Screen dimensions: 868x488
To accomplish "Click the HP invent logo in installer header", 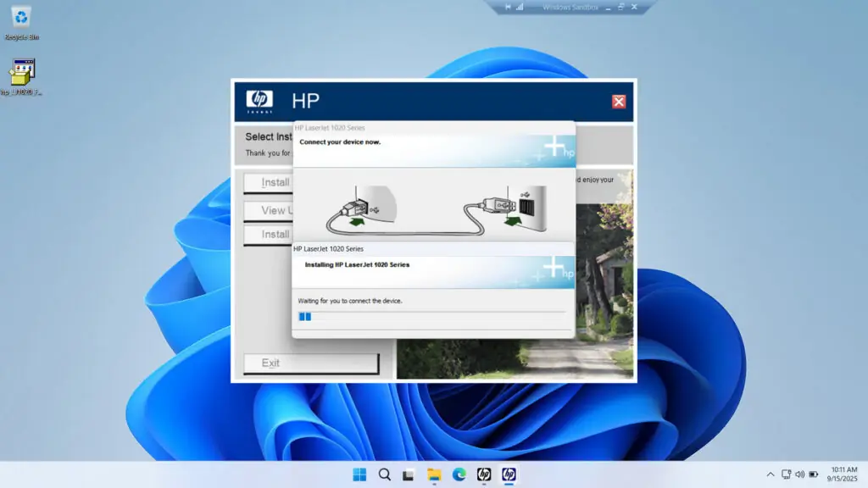I will click(x=259, y=102).
